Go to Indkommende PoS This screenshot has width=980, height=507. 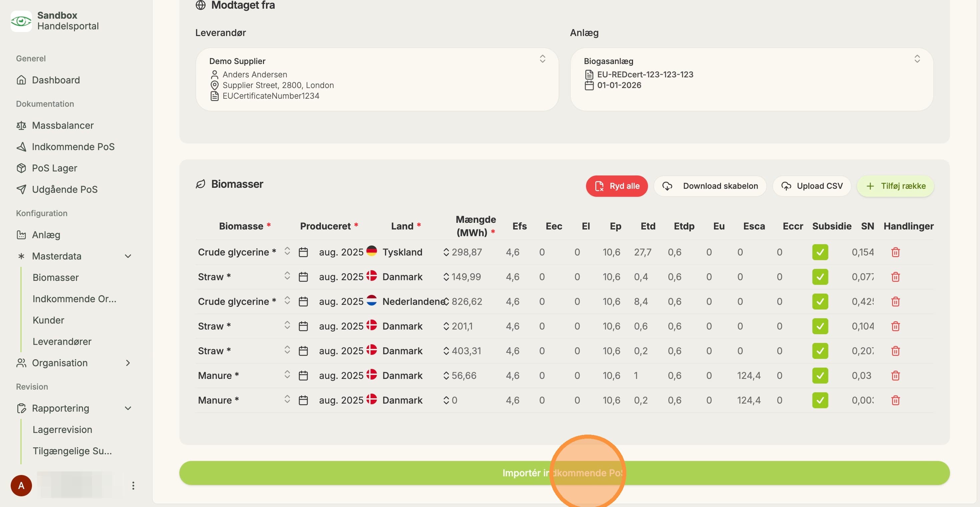click(65, 146)
